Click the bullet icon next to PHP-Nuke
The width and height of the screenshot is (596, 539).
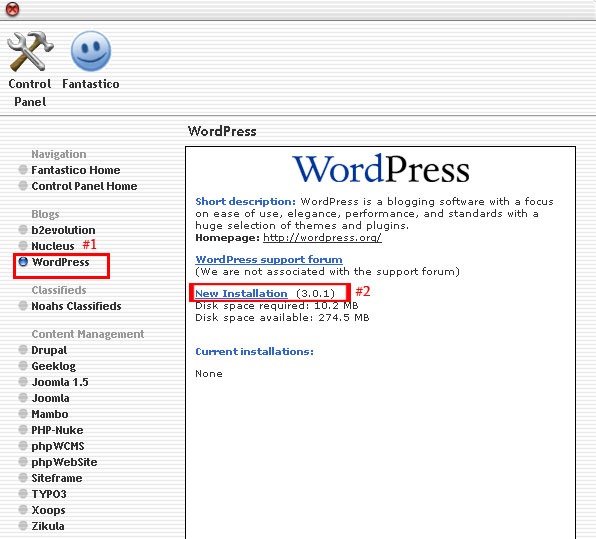click(23, 430)
